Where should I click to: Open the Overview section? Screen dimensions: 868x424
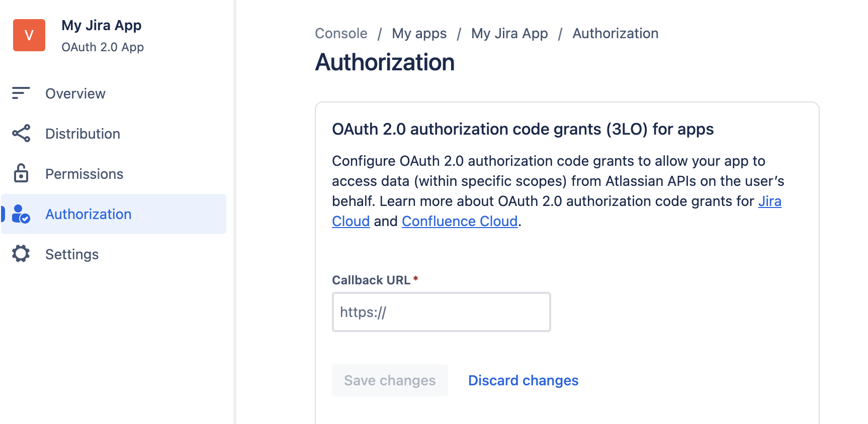tap(75, 93)
